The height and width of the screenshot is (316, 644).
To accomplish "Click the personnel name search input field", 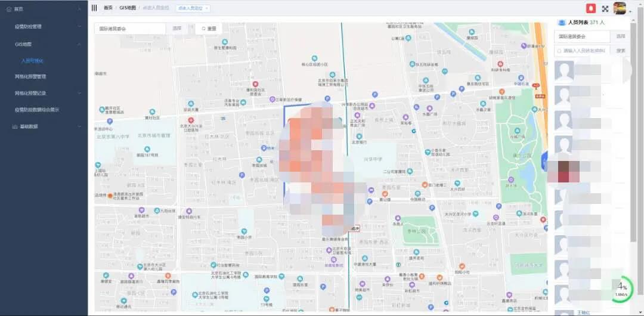I will coord(582,51).
